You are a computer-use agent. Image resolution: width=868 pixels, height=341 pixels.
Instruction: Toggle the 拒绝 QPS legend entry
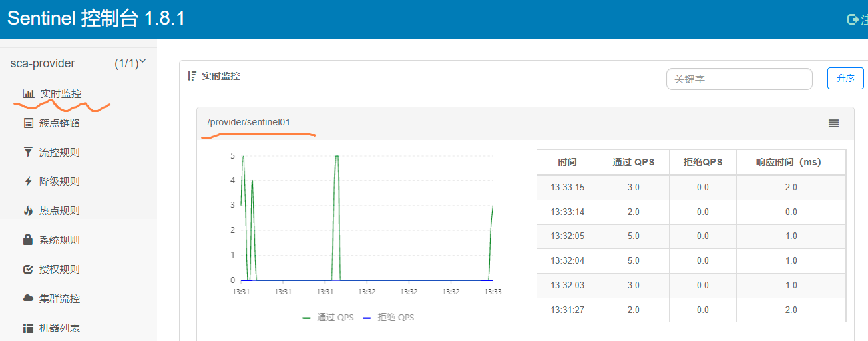tap(388, 318)
